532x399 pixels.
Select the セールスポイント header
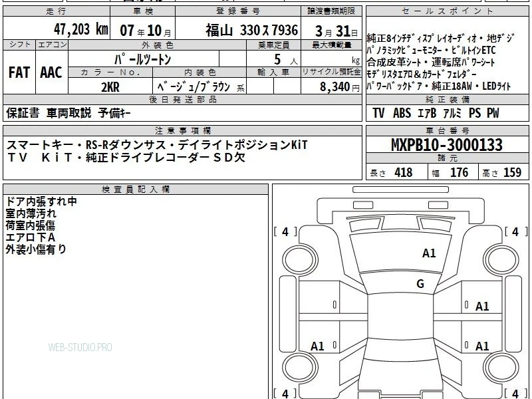coord(447,11)
